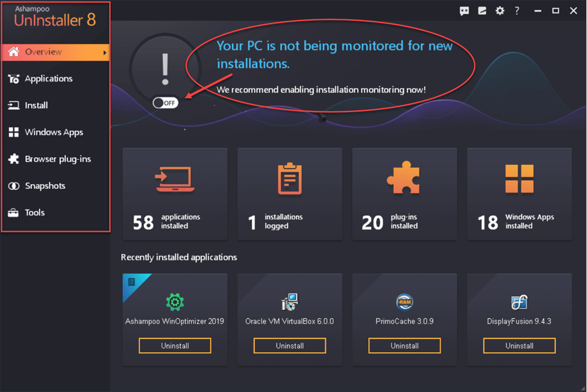Uninstall PrimoCache 3.0.9
Image resolution: width=587 pixels, height=392 pixels.
(x=404, y=346)
